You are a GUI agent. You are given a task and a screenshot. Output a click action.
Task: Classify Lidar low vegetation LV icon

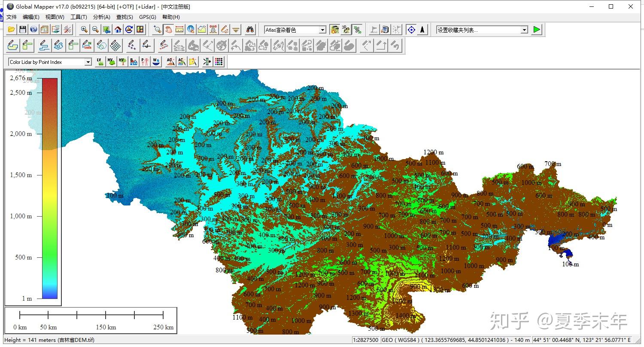click(100, 62)
